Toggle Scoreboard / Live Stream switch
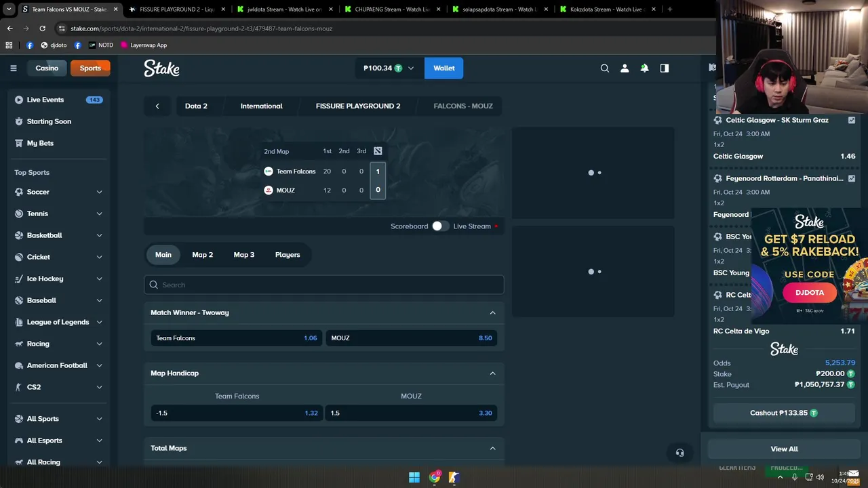This screenshot has width=868, height=488. click(x=441, y=226)
